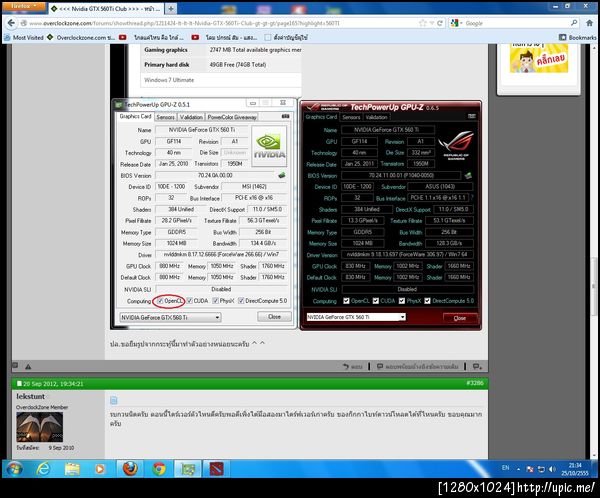Viewport: 600px width, 498px height.
Task: Open GPU selector dropdown in ROG GPU-Z
Action: (x=356, y=317)
